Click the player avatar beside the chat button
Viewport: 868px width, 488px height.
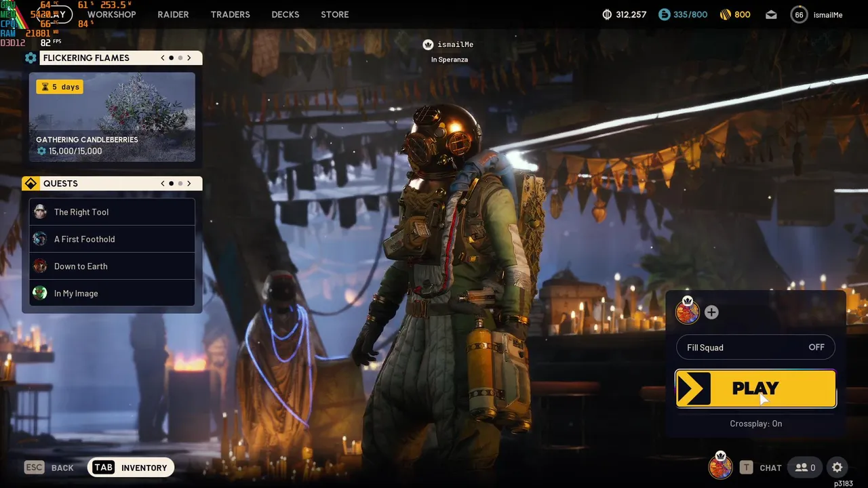click(720, 466)
